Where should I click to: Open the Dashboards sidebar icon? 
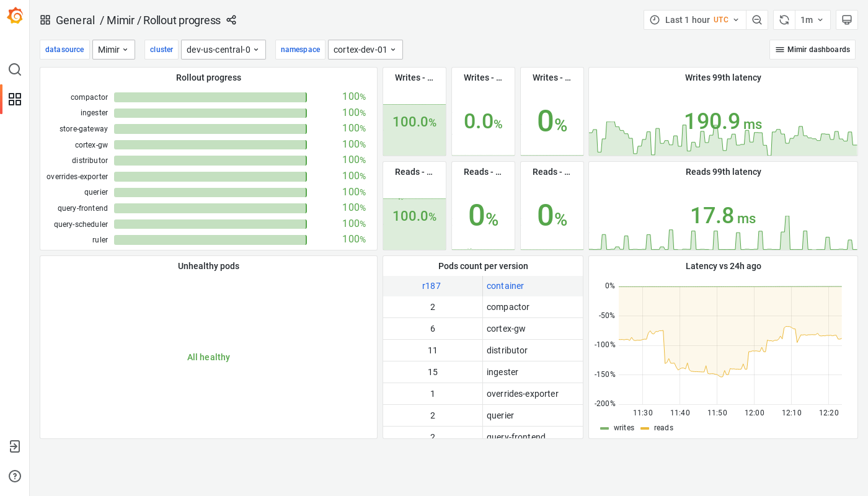point(15,99)
